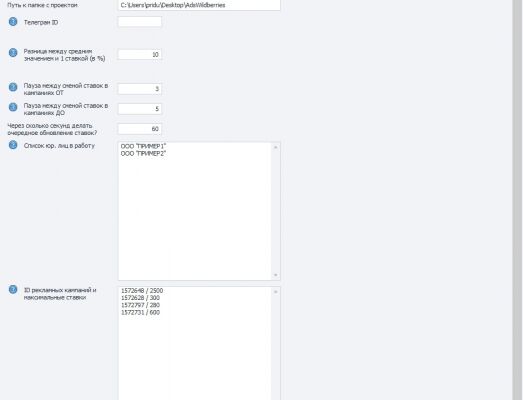Click the Разница между средним значением label

coord(64,55)
